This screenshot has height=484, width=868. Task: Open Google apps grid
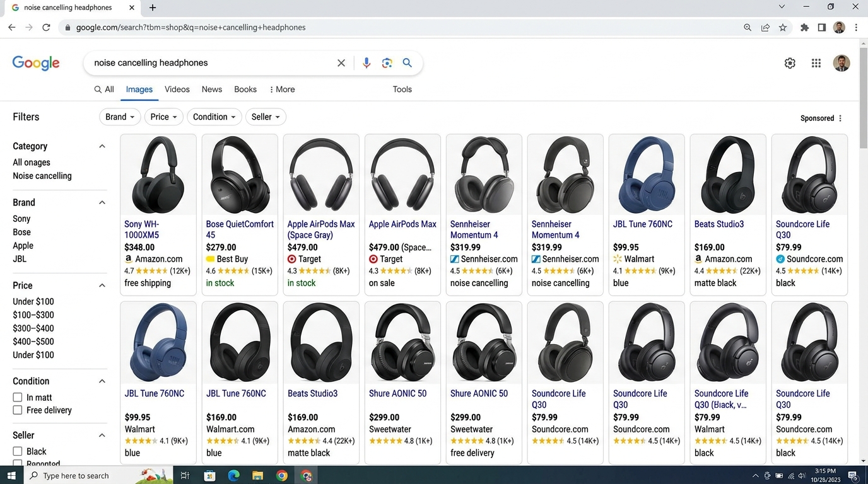816,63
